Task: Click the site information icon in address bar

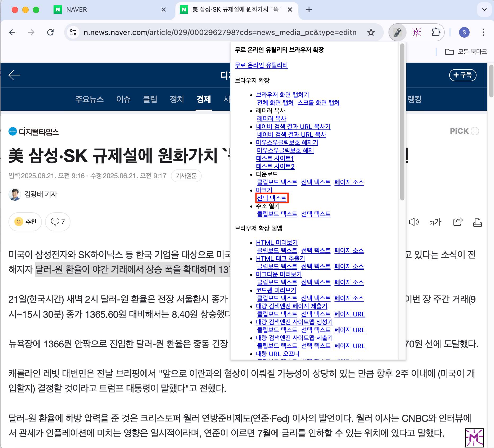Action: [73, 32]
